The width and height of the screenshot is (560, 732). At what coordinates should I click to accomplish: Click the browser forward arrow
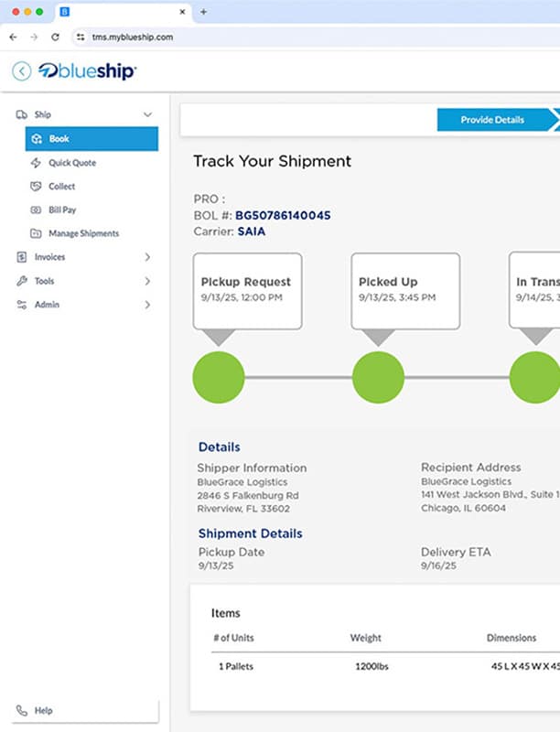(x=34, y=37)
